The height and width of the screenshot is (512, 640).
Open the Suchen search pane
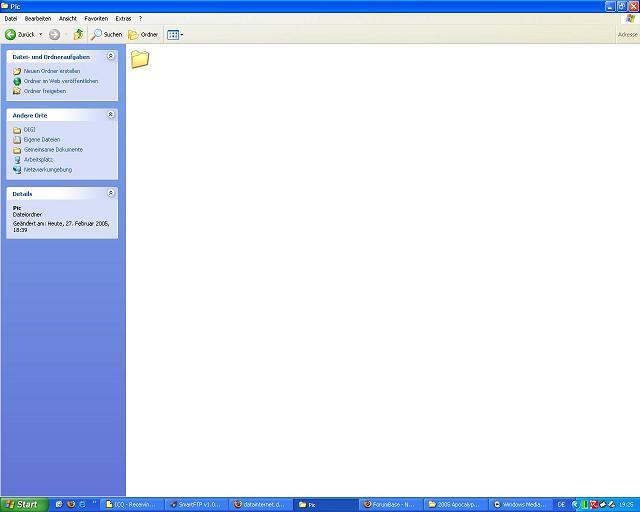107,35
